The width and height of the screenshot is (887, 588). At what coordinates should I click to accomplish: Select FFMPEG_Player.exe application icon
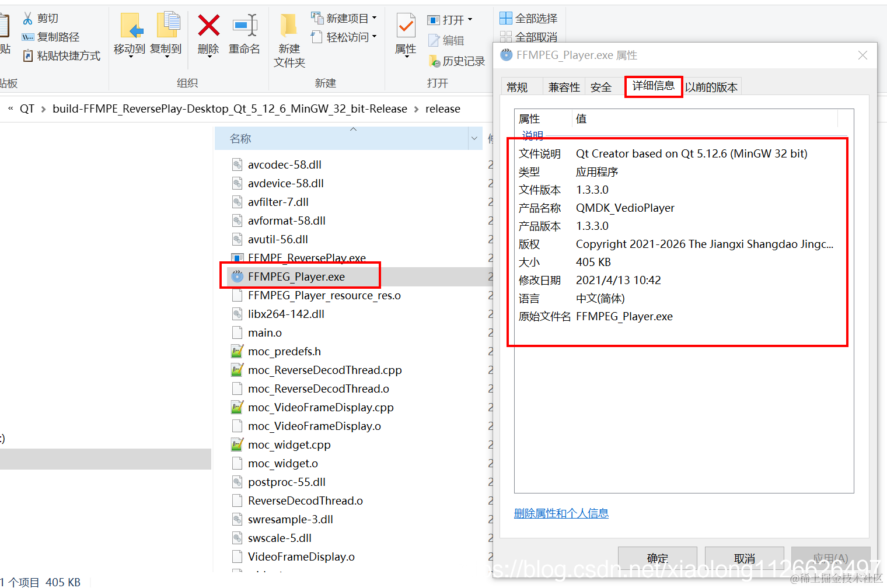pos(237,276)
